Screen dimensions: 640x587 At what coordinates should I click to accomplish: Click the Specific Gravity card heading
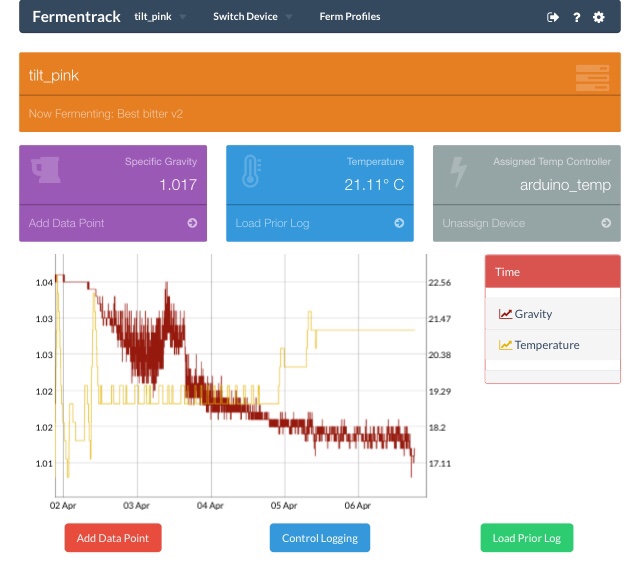pos(161,162)
